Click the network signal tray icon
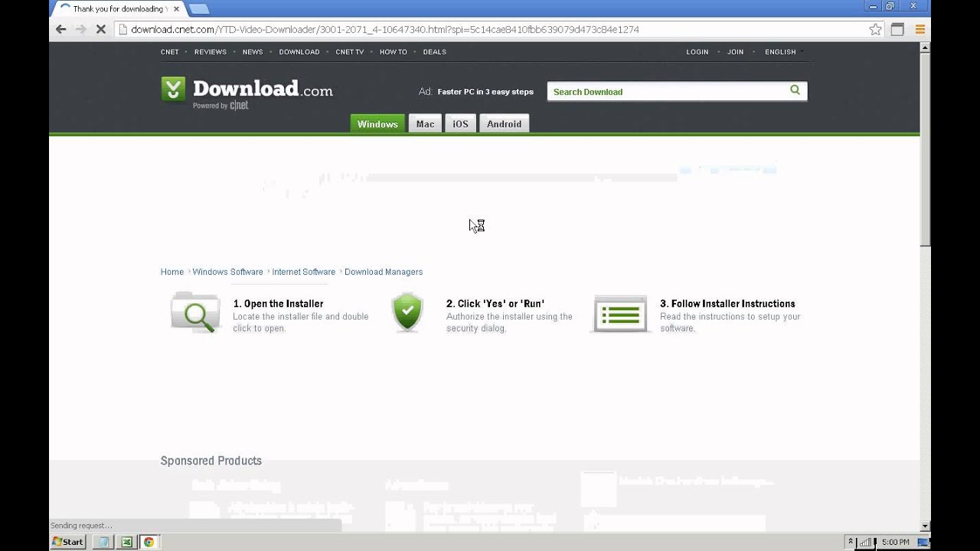Screen dimensions: 980x551 [866, 542]
